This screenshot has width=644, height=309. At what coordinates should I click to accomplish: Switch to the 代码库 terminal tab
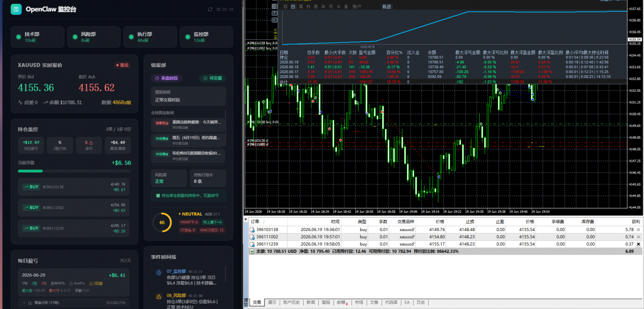(x=391, y=303)
